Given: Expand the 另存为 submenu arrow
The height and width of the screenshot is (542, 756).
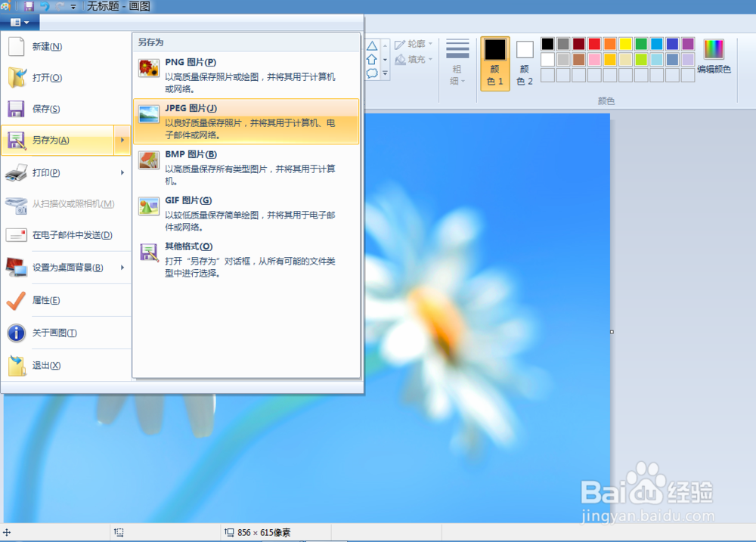Looking at the screenshot, I should [x=122, y=140].
